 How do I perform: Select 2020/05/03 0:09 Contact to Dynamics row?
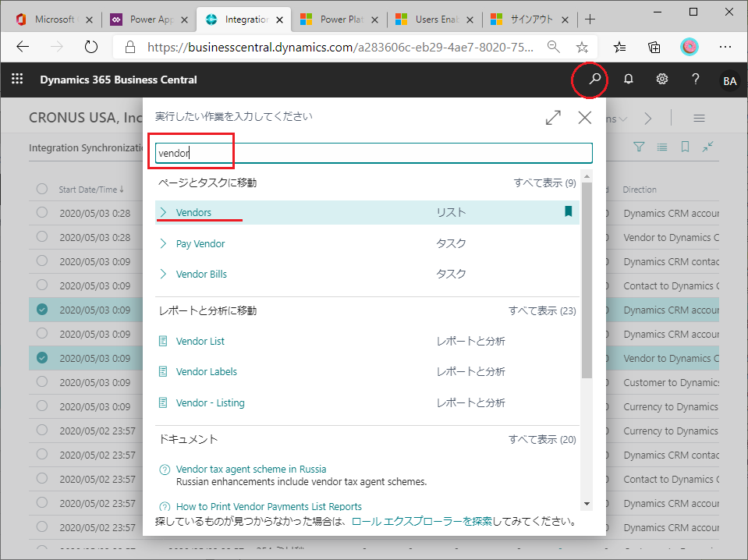point(42,285)
